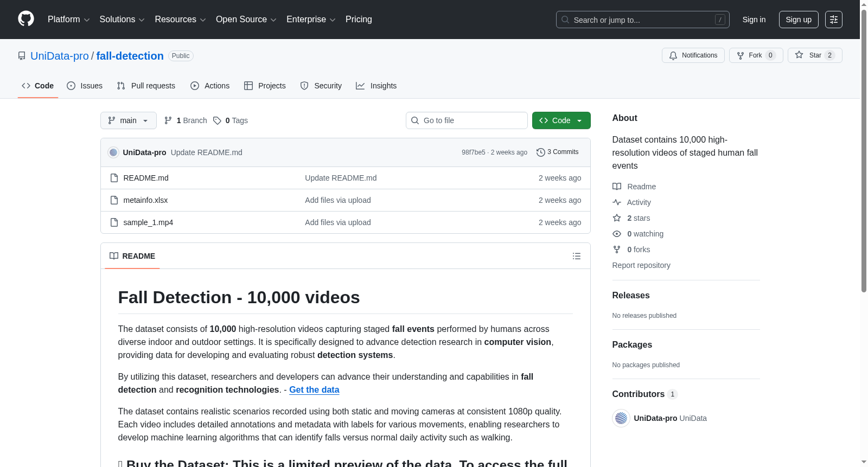Open the sample_1.mp4 file name
The height and width of the screenshot is (467, 868).
148,222
